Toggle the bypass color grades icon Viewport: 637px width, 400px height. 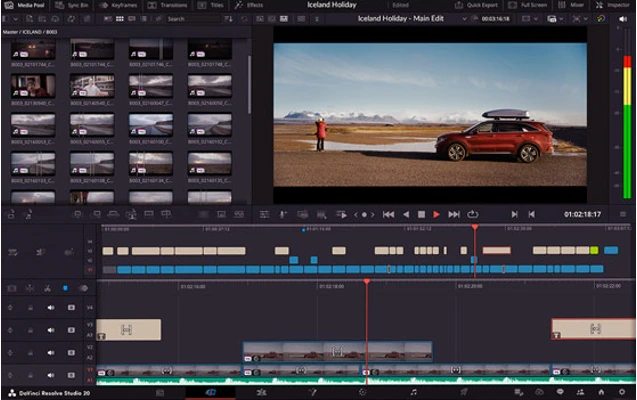coord(600,19)
